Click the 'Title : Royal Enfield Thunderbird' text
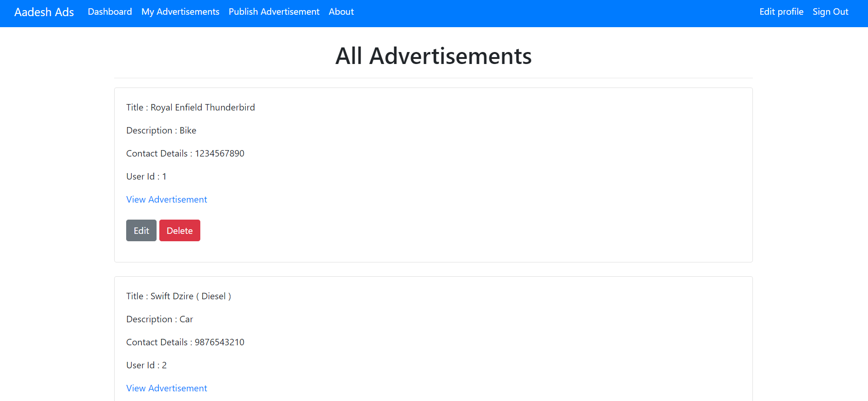Viewport: 868px width, 401px height. point(191,107)
